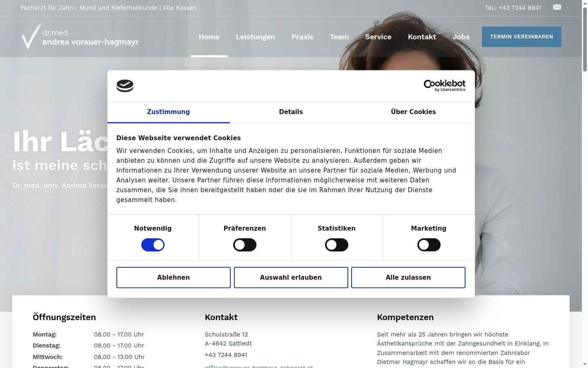Go to the Praxis menu item
The height and width of the screenshot is (368, 588).
click(302, 37)
